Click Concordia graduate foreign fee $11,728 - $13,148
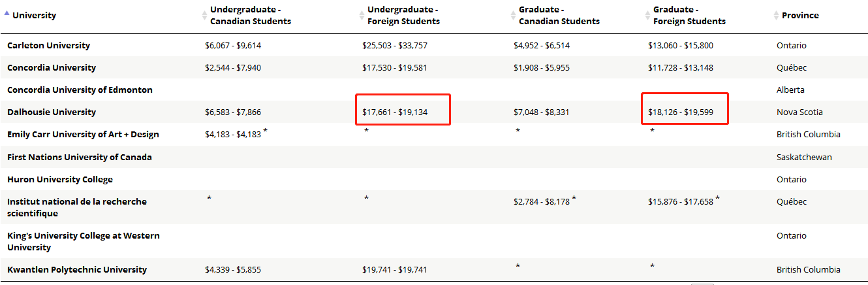This screenshot has width=868, height=285. tap(681, 67)
